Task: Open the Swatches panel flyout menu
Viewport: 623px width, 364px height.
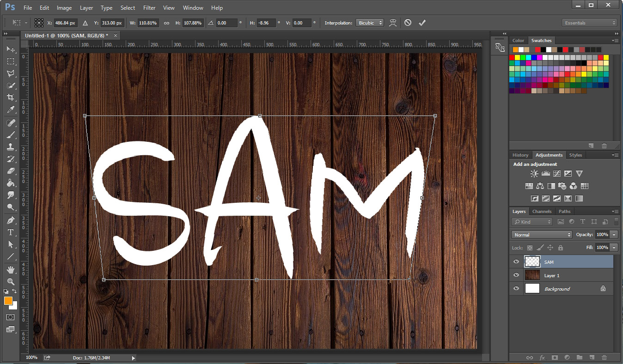Action: 615,40
